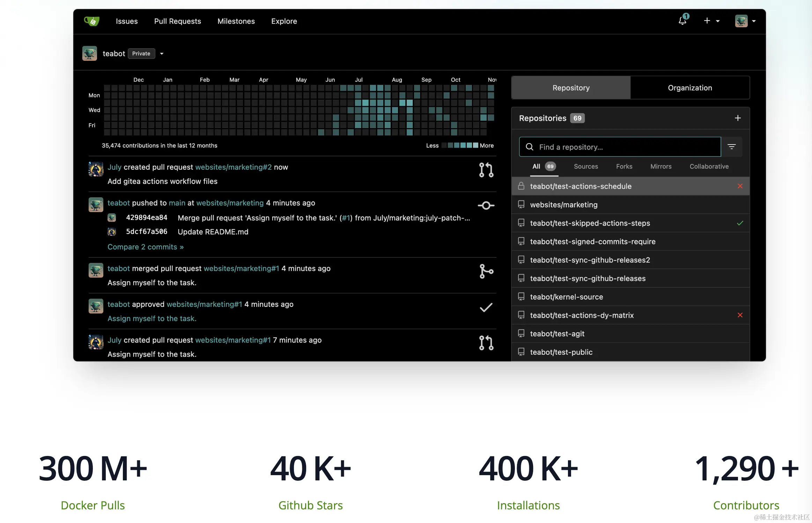Open the websites/marketing repository

click(x=563, y=205)
